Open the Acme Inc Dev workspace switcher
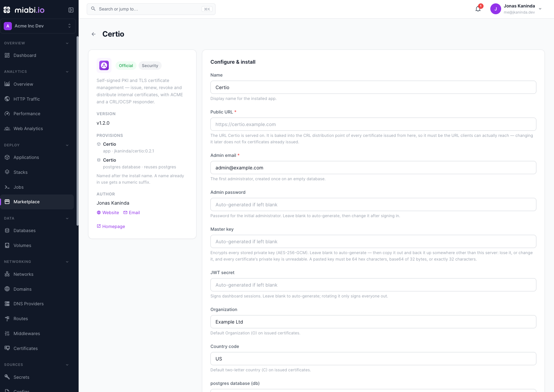 coord(38,26)
